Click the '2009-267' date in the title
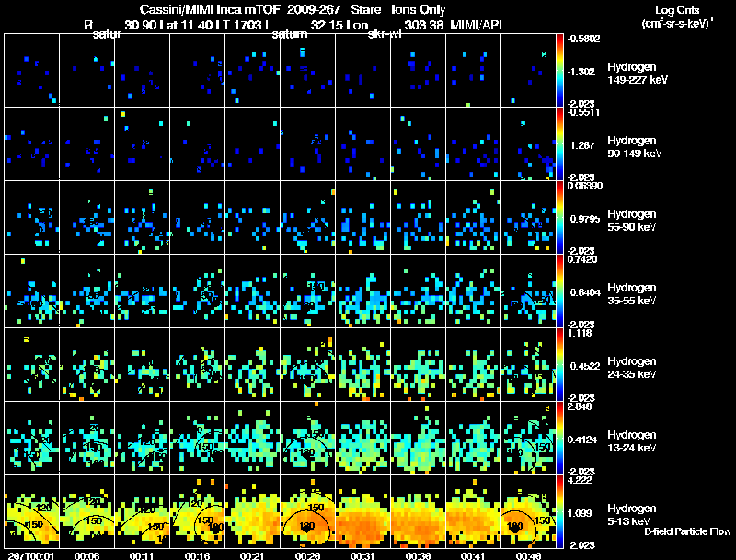 [313, 9]
